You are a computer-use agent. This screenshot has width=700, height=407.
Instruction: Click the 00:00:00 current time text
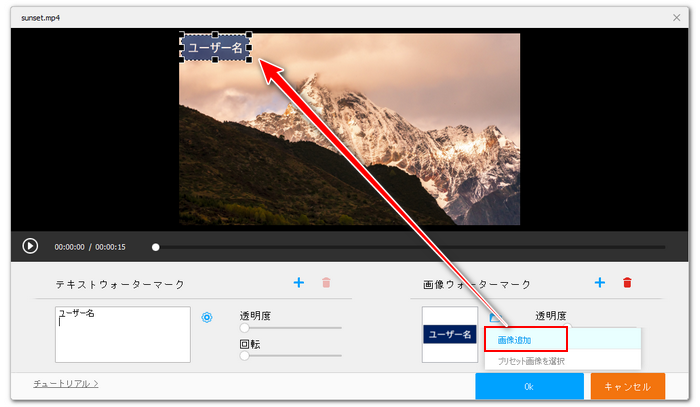pos(69,247)
